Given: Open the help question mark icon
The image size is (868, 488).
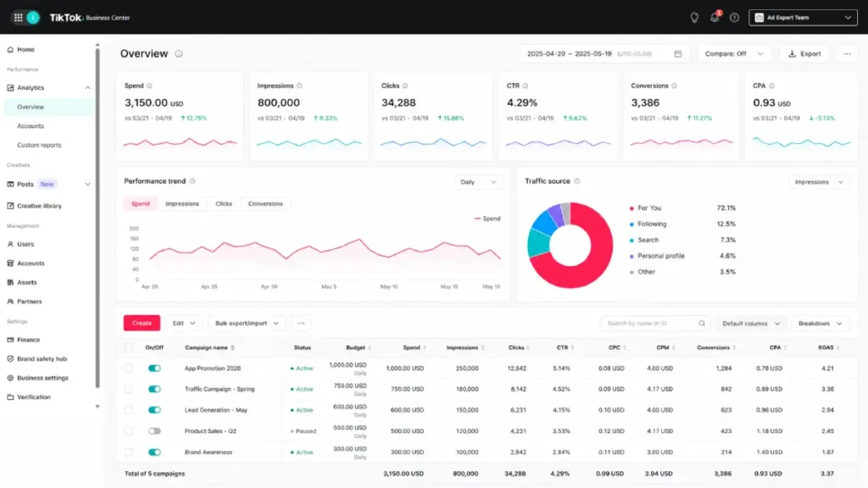Looking at the screenshot, I should click(x=735, y=18).
